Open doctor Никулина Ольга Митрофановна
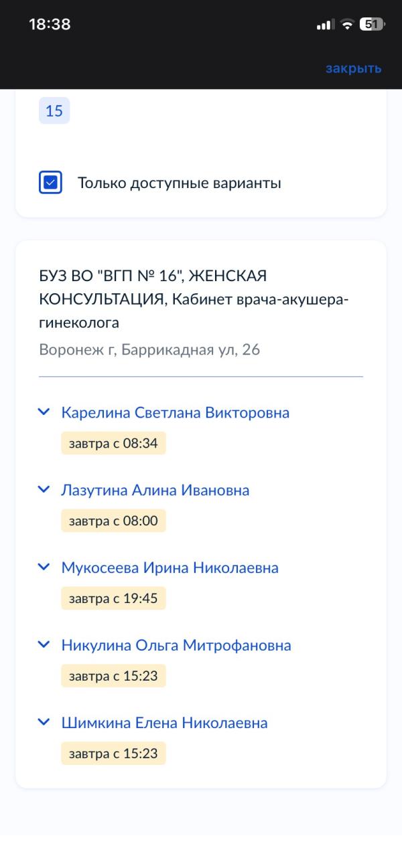The width and height of the screenshot is (402, 868). click(176, 645)
